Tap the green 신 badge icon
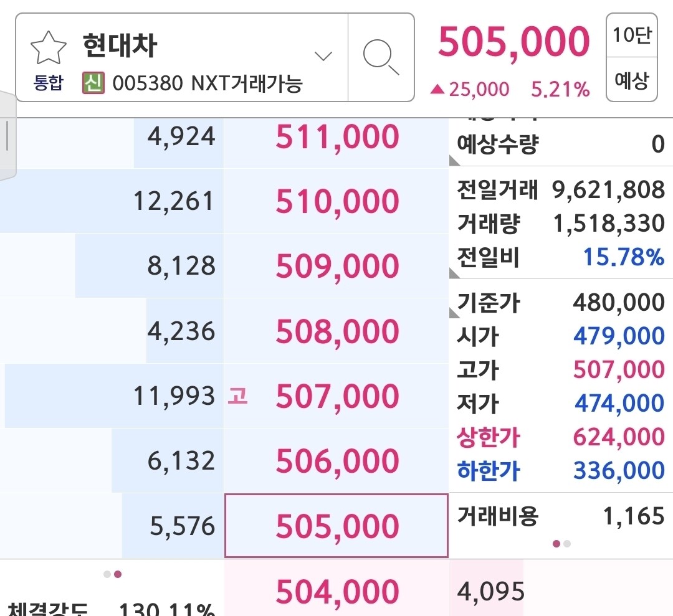The height and width of the screenshot is (616, 673). pos(93,83)
